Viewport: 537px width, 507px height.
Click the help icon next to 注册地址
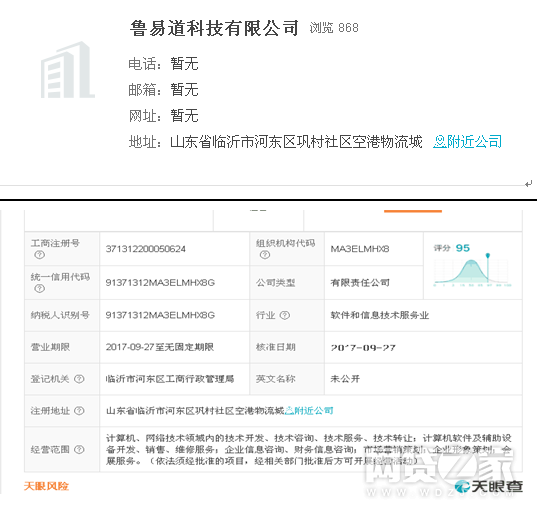[79, 411]
